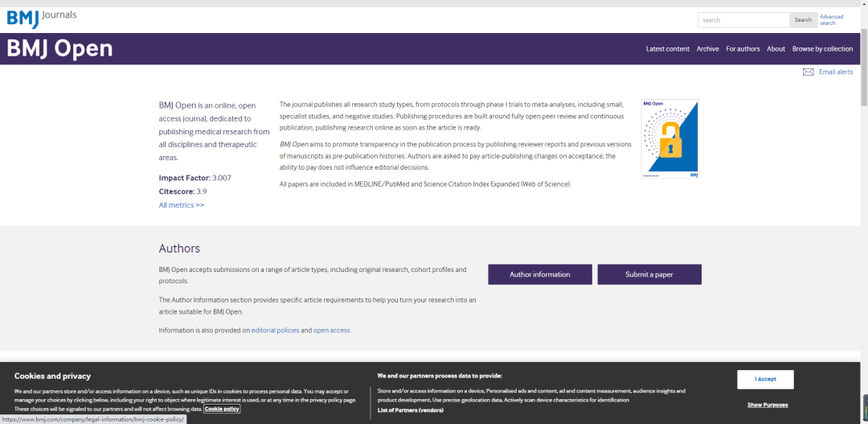Viewport: 868px width, 424px height.
Task: Focus the search input field
Action: (x=743, y=20)
